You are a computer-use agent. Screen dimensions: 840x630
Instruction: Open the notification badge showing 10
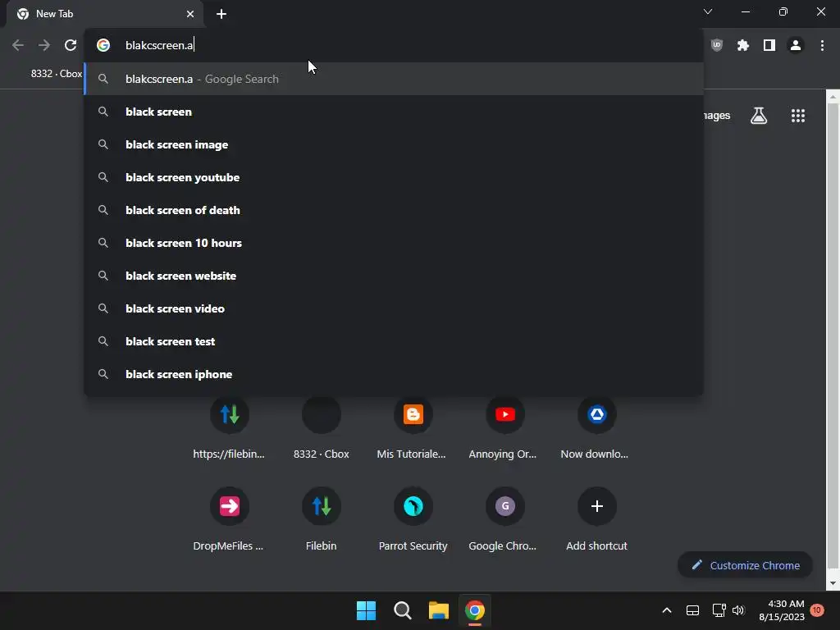coord(816,610)
